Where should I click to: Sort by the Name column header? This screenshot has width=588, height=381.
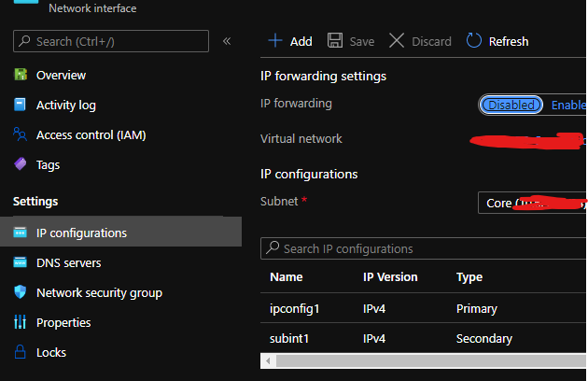pos(287,277)
